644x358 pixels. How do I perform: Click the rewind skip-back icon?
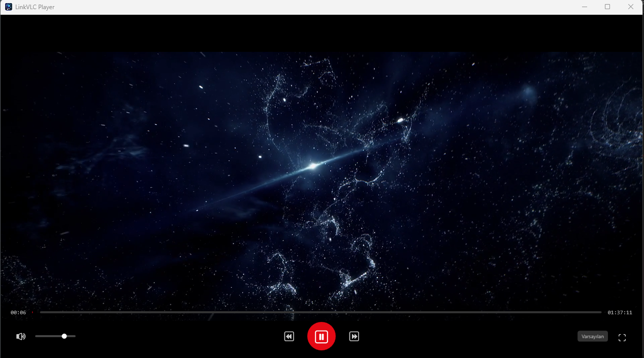tap(289, 336)
